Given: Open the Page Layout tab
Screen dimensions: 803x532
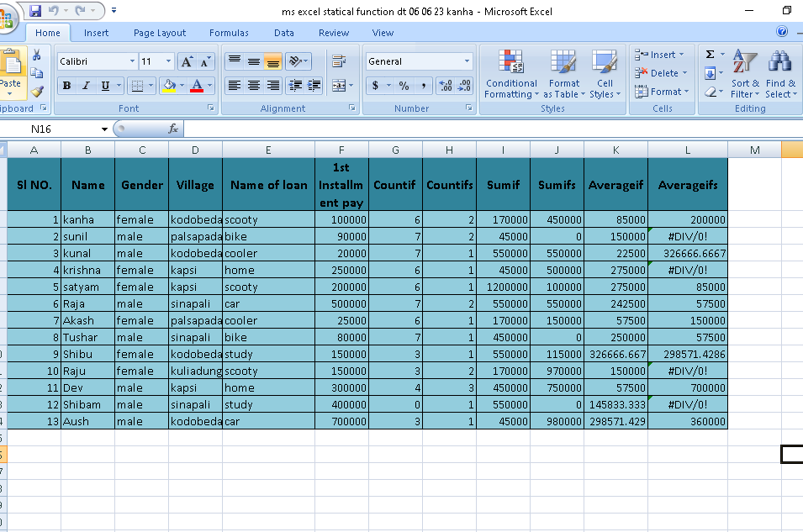Looking at the screenshot, I should (160, 33).
